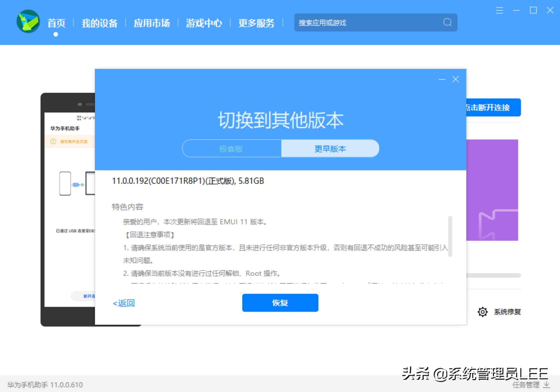
Task: Click the search magnifier icon
Action: (447, 22)
